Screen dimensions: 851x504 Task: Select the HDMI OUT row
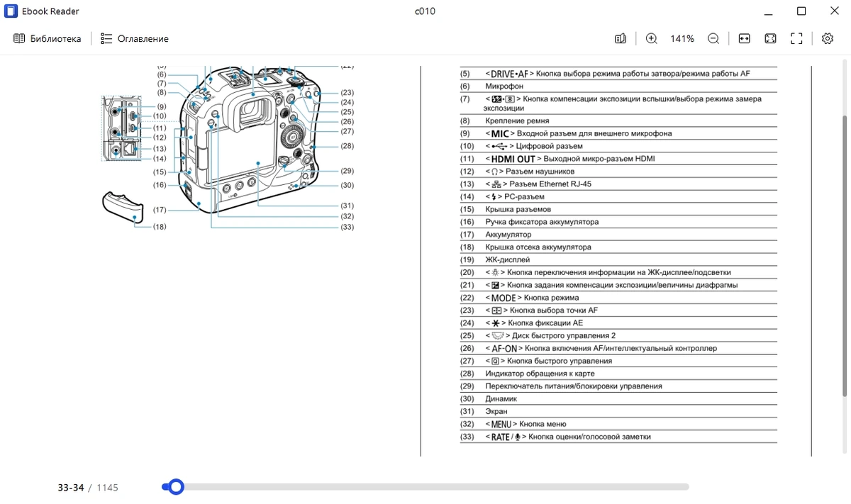618,159
